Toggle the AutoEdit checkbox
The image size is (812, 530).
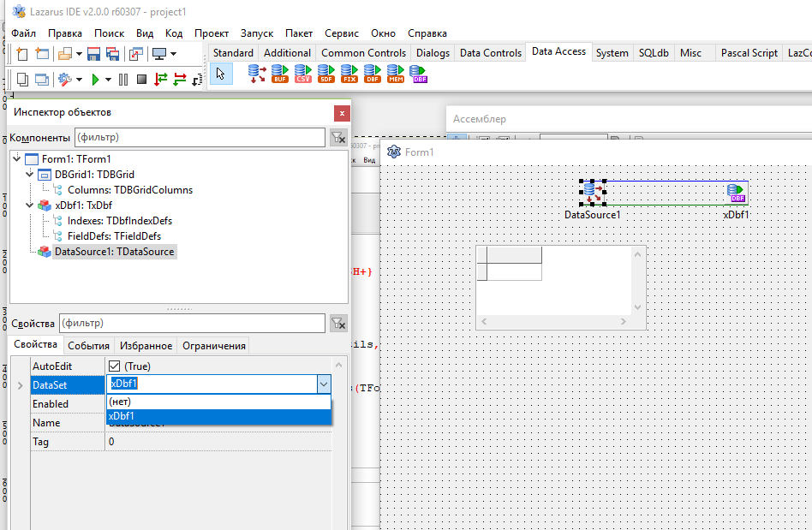[115, 366]
